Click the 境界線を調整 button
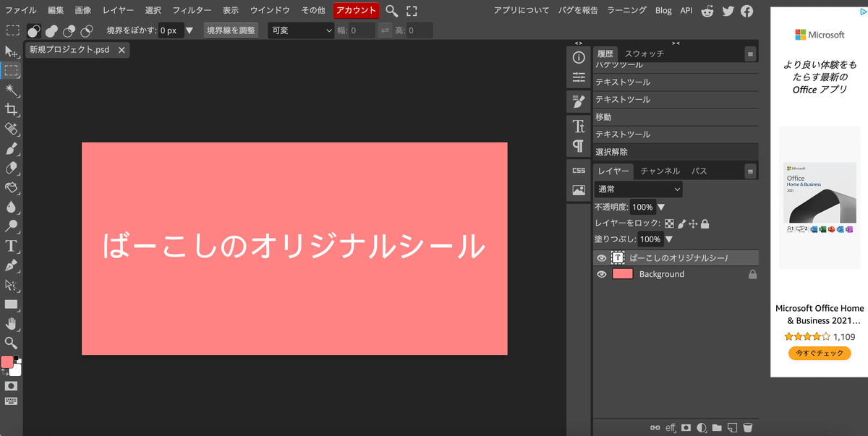The height and width of the screenshot is (436, 868). pos(231,30)
